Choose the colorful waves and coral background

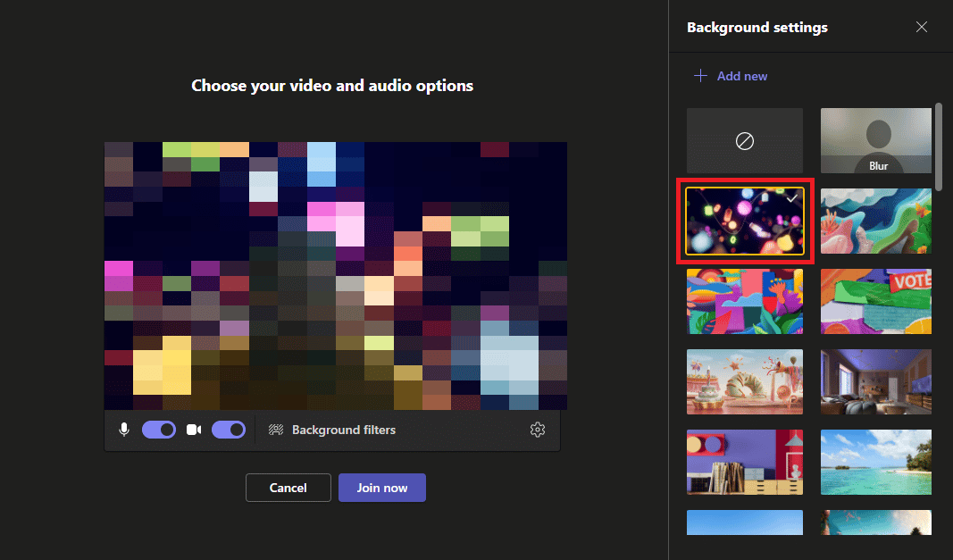[x=876, y=221]
